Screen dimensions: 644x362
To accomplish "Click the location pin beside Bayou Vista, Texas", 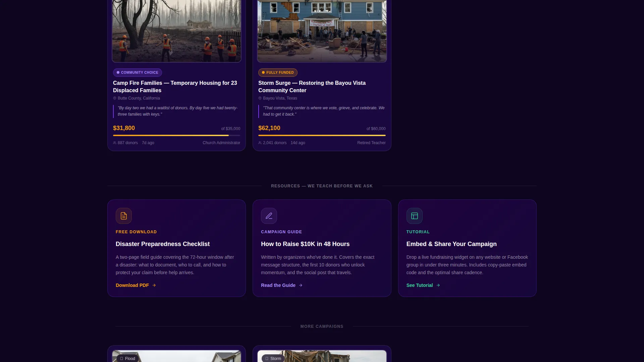I will click(260, 98).
